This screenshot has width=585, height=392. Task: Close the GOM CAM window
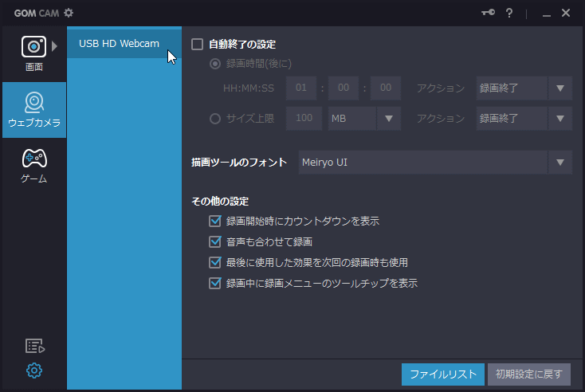click(x=566, y=13)
